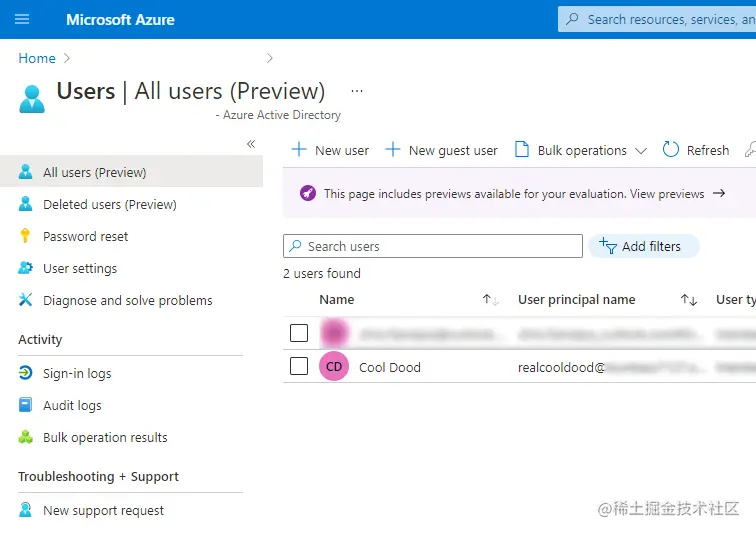Click the Name column header

(x=337, y=300)
